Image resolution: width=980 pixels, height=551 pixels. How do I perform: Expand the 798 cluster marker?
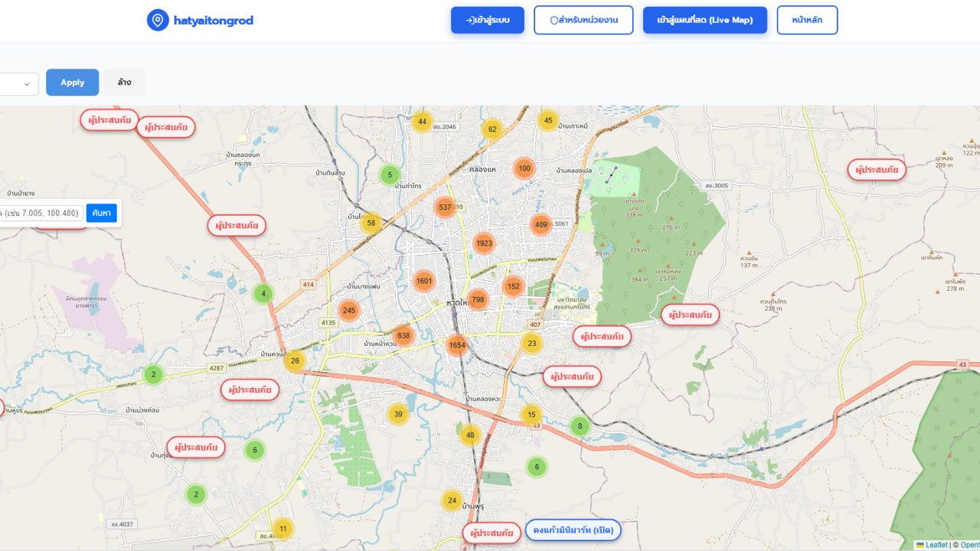(478, 299)
